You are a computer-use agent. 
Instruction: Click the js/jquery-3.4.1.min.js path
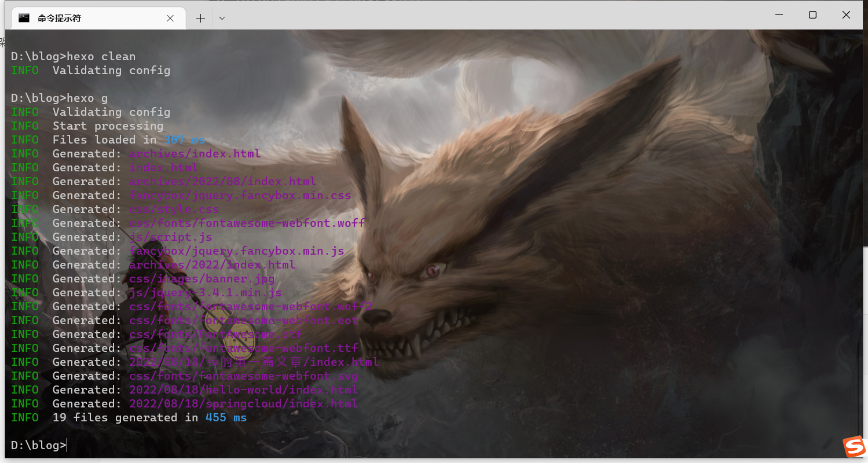[204, 292]
